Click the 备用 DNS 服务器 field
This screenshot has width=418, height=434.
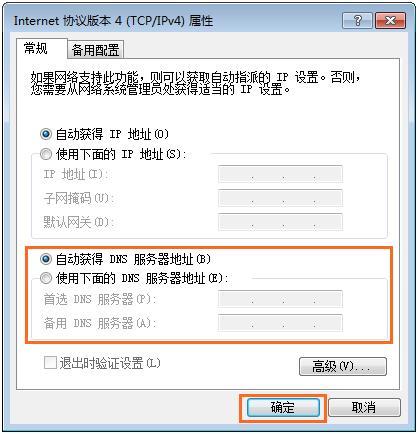click(280, 323)
